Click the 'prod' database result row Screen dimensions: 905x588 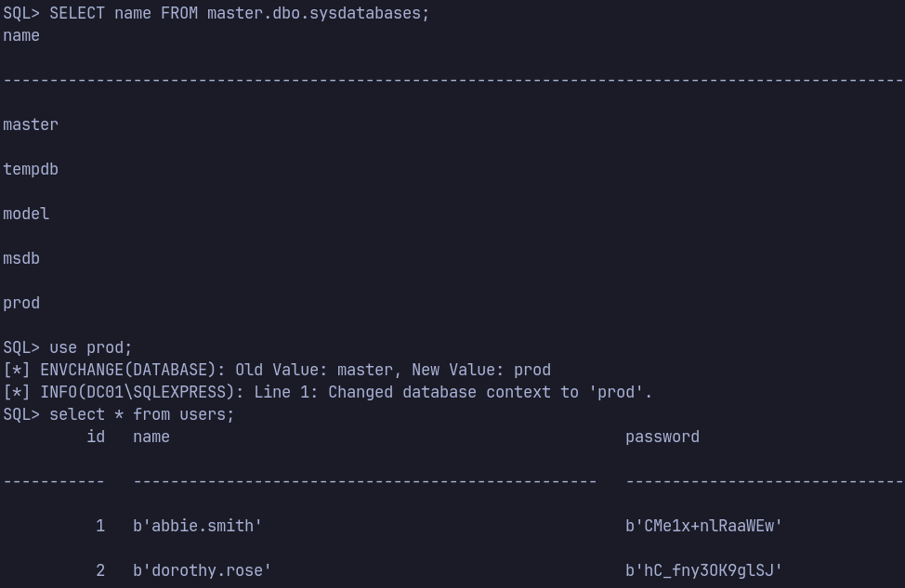[x=21, y=304]
